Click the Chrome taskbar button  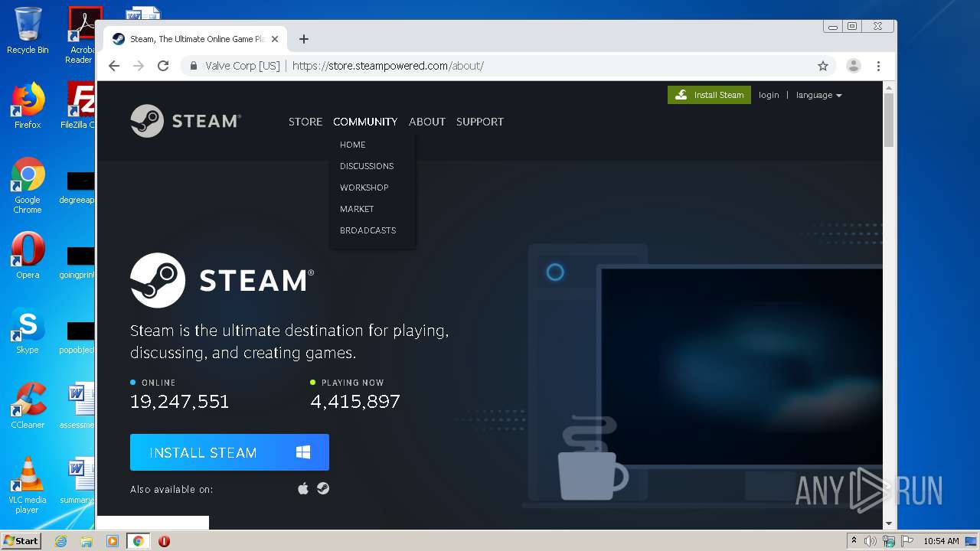point(139,541)
